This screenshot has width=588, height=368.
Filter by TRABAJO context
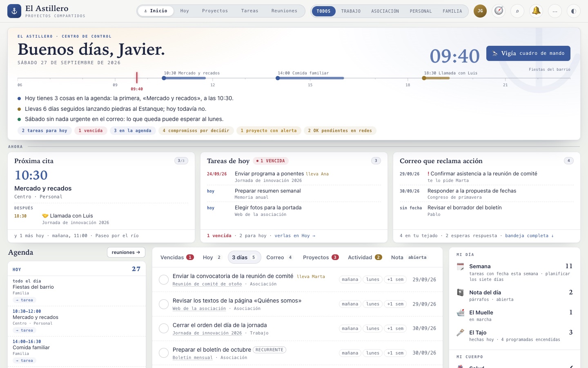pyautogui.click(x=351, y=11)
